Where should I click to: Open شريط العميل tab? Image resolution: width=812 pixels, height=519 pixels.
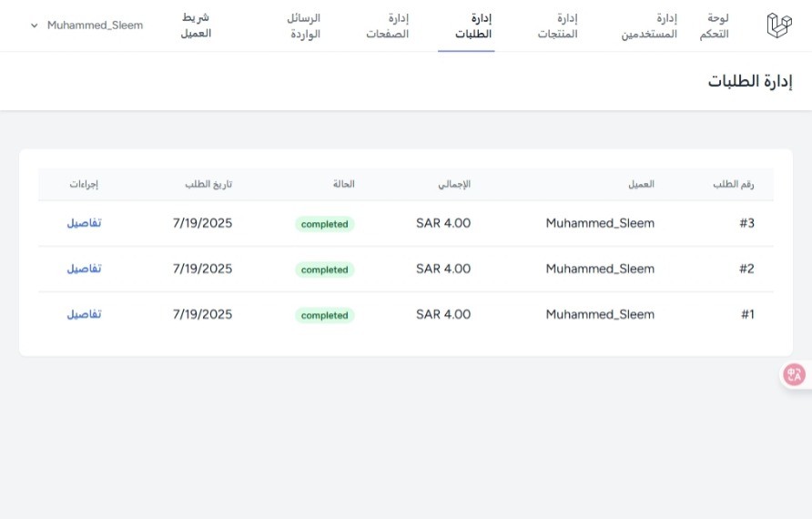[x=196, y=25]
